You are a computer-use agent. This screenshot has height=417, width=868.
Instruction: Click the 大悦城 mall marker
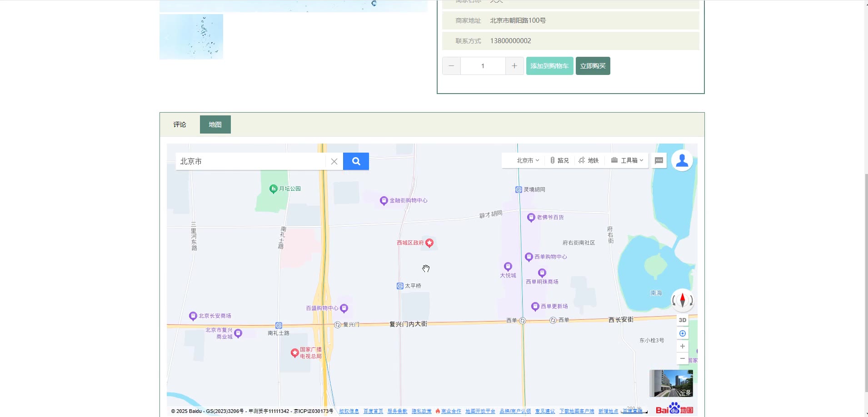[508, 267]
